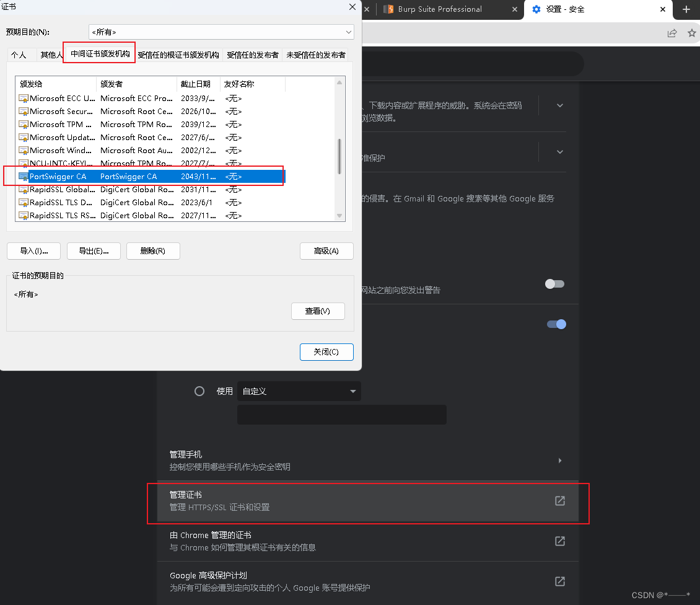Screen dimensions: 700x605
Task: Click certificate icon of Microsoft Updat row
Action: [x=23, y=137]
